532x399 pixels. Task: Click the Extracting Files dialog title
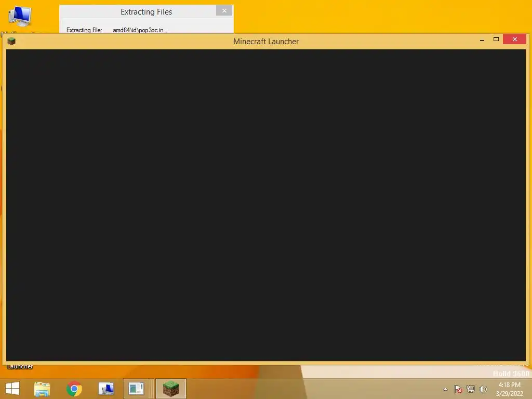tap(146, 12)
